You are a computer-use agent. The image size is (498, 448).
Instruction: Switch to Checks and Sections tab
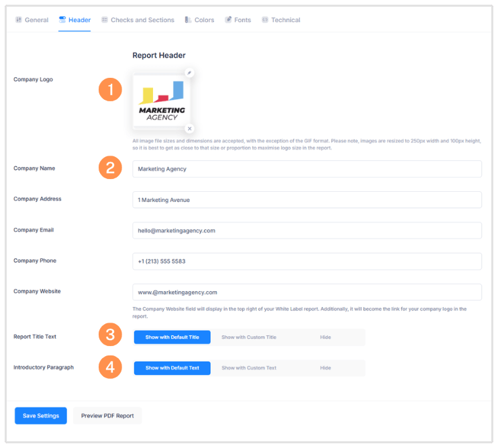138,20
